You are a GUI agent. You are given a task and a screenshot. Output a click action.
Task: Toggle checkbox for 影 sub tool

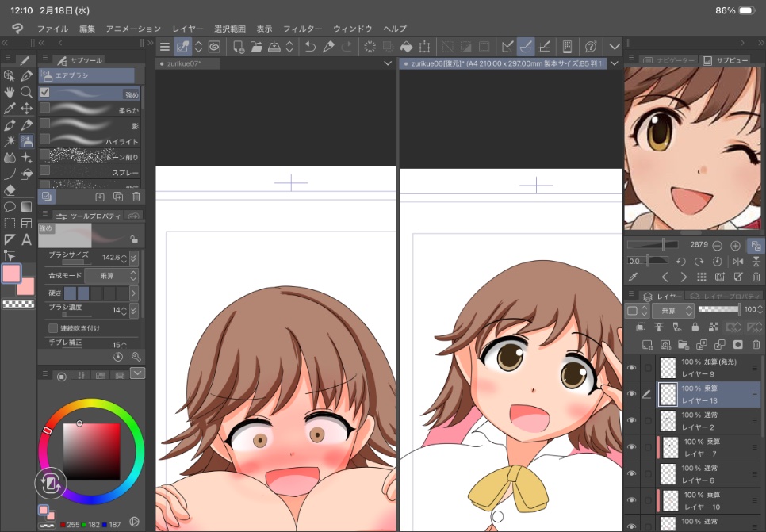point(45,123)
